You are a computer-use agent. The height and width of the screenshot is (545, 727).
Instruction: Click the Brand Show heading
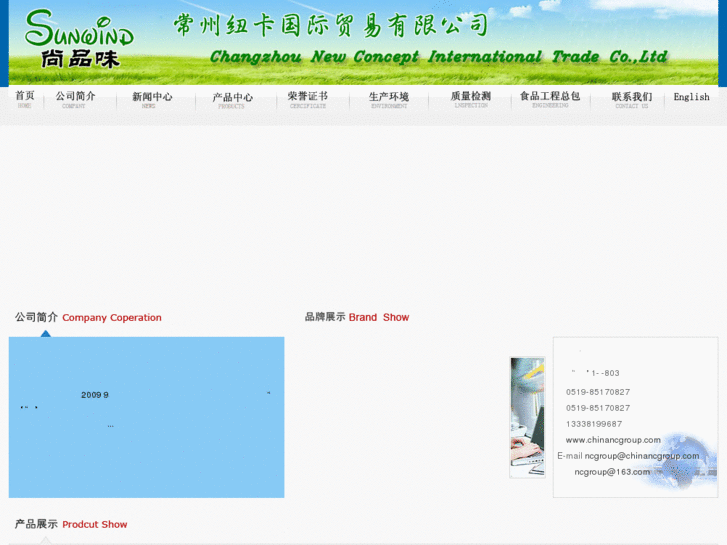coord(379,317)
